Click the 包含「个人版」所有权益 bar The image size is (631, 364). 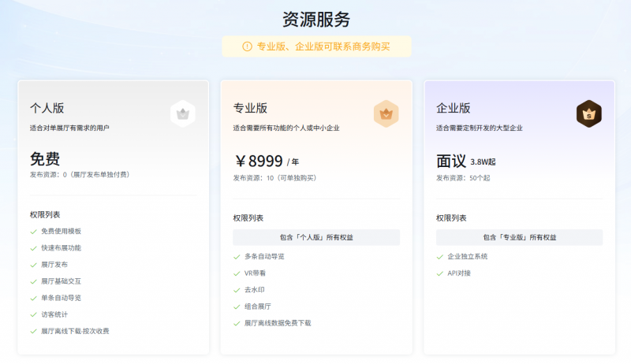click(316, 237)
